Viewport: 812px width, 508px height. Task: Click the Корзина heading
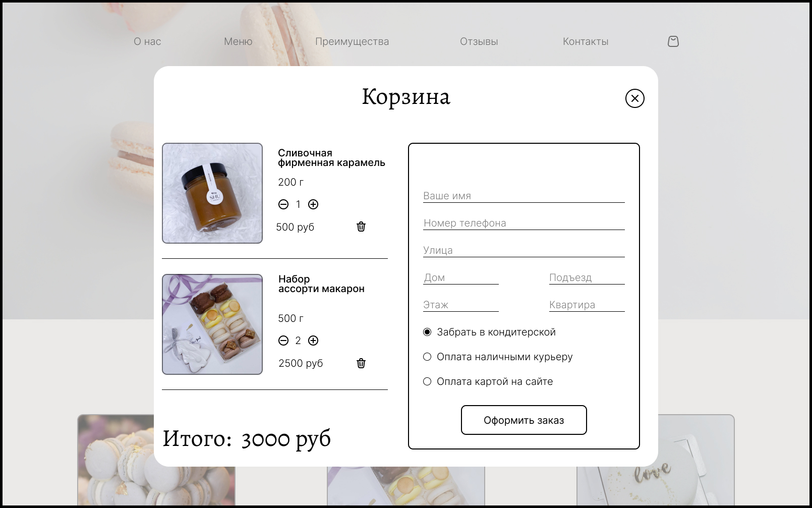point(406,96)
